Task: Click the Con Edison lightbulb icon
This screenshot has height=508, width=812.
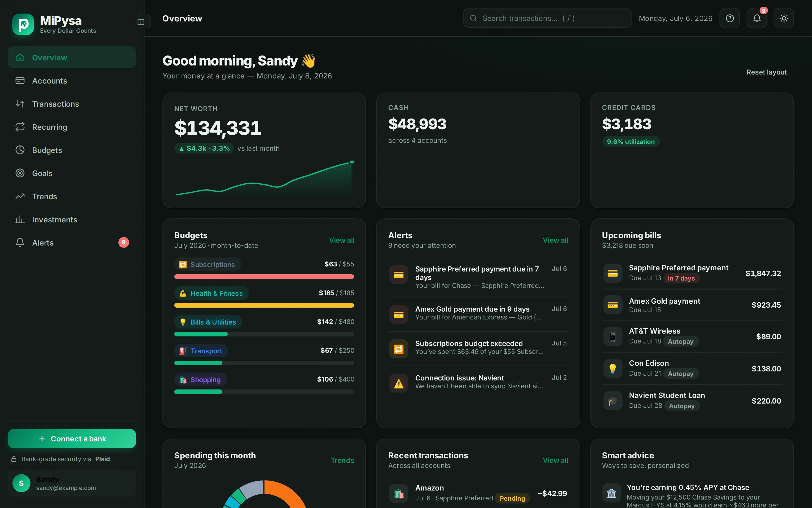Action: click(613, 369)
